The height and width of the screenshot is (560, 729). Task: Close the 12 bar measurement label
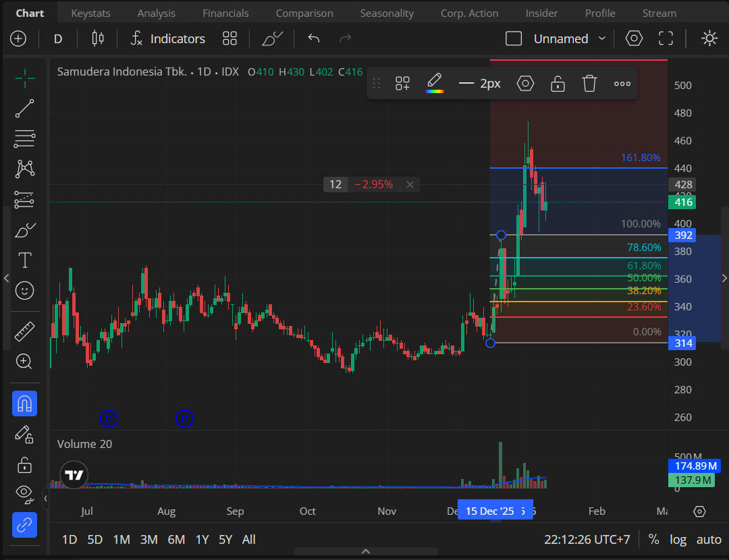point(410,184)
